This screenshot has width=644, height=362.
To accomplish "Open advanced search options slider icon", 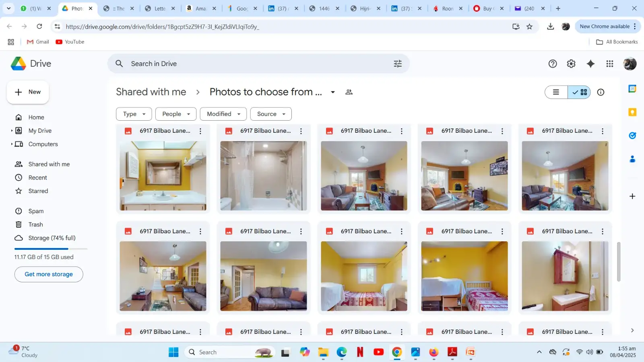I will click(398, 64).
